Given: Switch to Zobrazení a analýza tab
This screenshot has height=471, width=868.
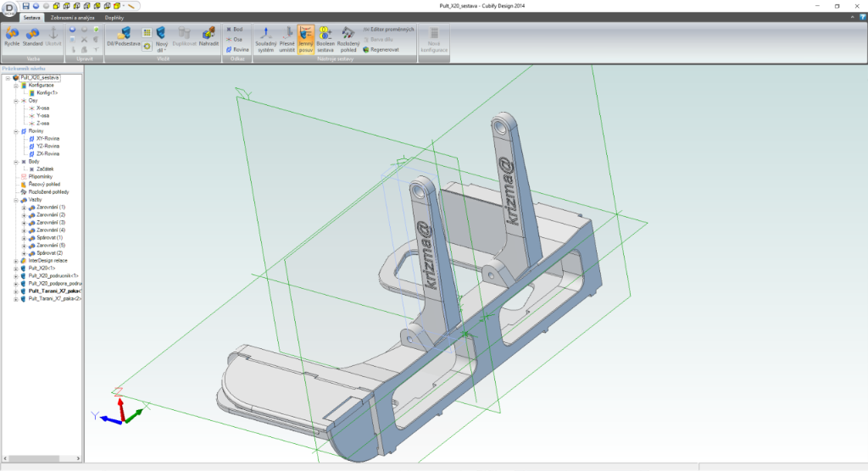Looking at the screenshot, I should 73,17.
